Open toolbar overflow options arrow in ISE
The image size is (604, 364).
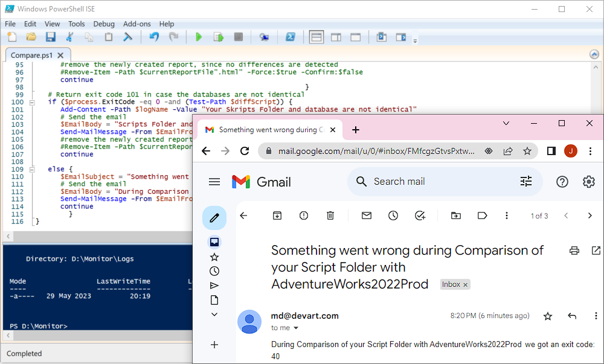415,41
